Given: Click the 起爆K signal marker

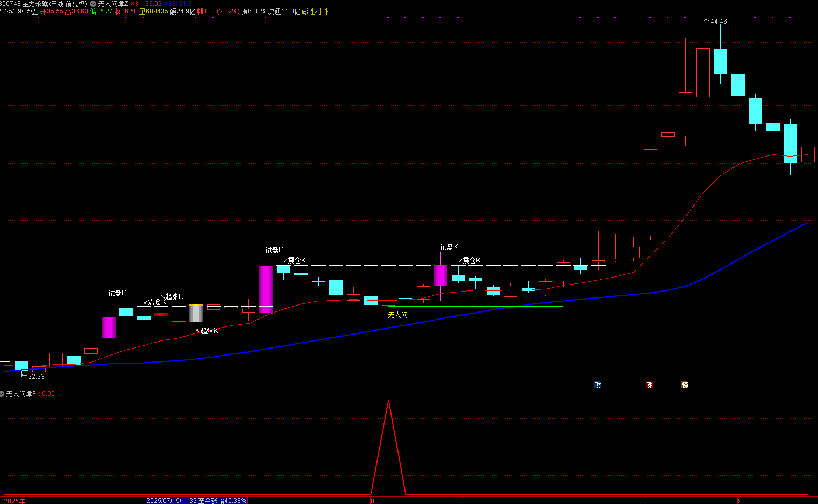Looking at the screenshot, I should tap(209, 331).
